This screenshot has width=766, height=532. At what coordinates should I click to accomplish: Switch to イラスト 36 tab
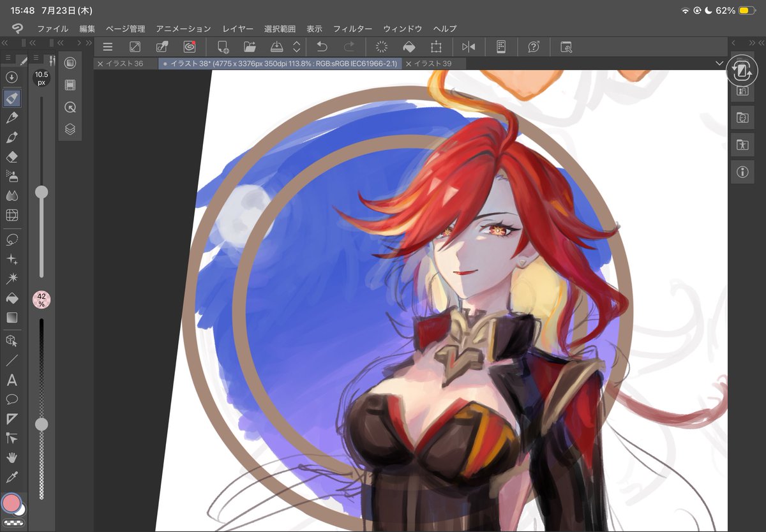pos(126,63)
